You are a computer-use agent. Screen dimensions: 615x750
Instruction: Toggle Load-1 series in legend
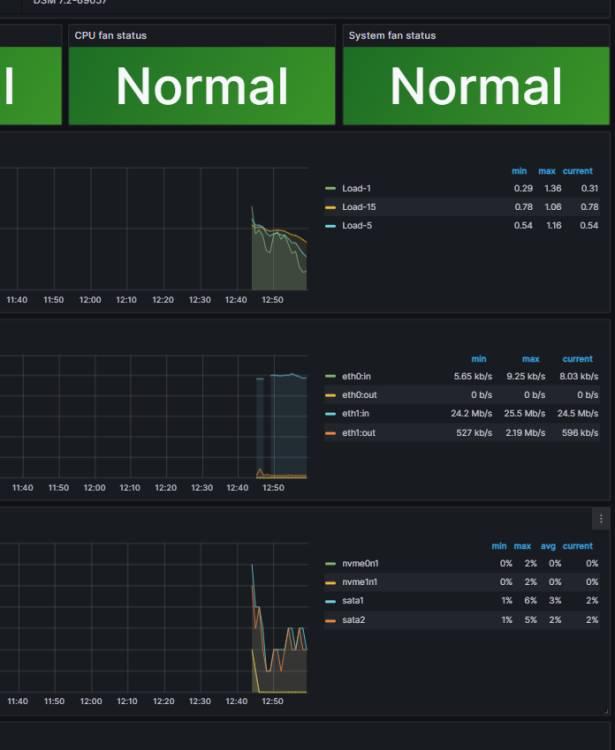click(x=356, y=188)
